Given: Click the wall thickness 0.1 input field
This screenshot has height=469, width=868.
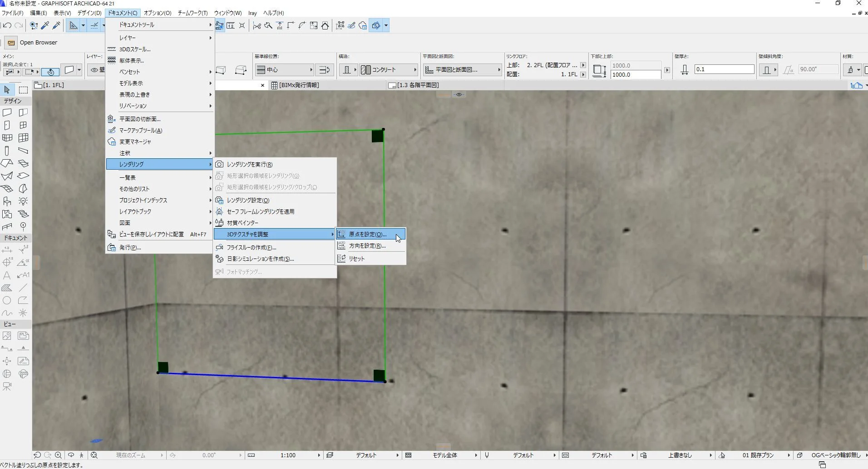Looking at the screenshot, I should click(724, 69).
